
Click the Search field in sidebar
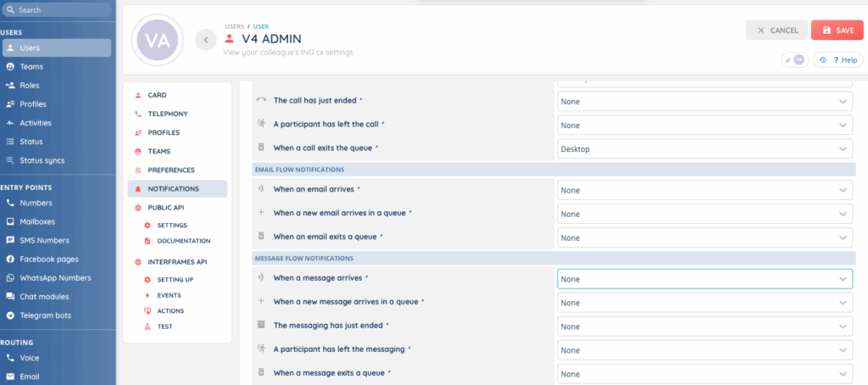pyautogui.click(x=56, y=10)
